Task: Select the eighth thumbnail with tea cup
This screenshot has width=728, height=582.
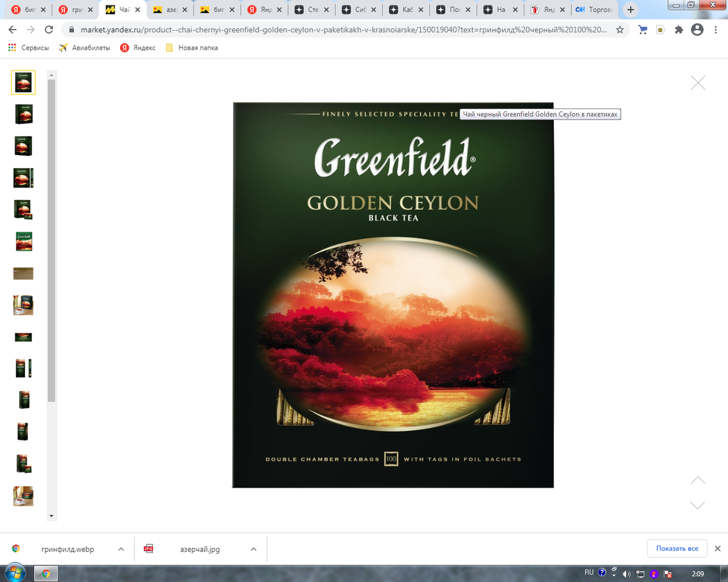Action: pos(23,305)
